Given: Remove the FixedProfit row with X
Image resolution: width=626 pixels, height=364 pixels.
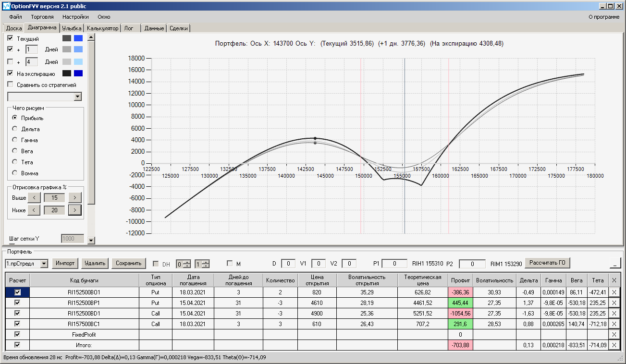Looking at the screenshot, I should point(615,334).
